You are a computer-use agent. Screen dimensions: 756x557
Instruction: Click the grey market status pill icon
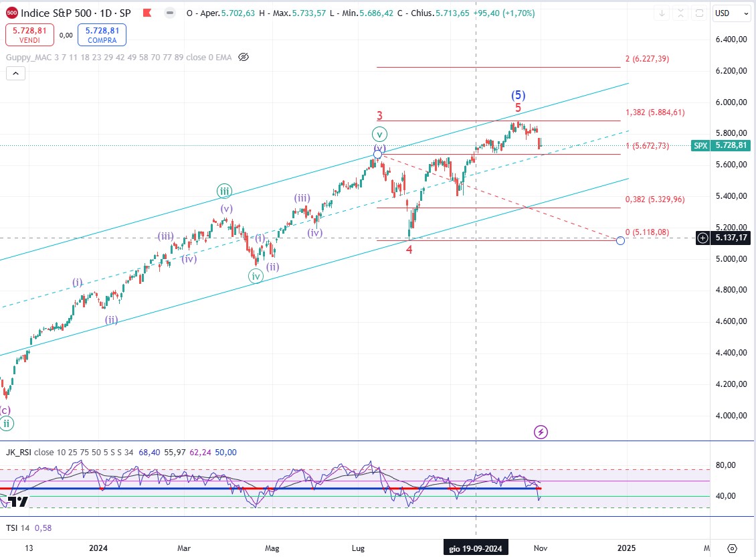(x=170, y=13)
